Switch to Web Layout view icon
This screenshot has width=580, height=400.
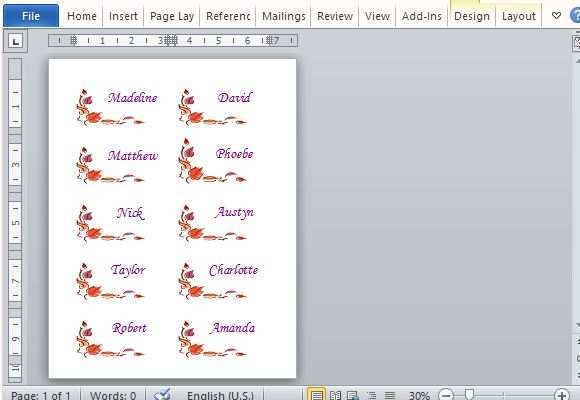(353, 395)
